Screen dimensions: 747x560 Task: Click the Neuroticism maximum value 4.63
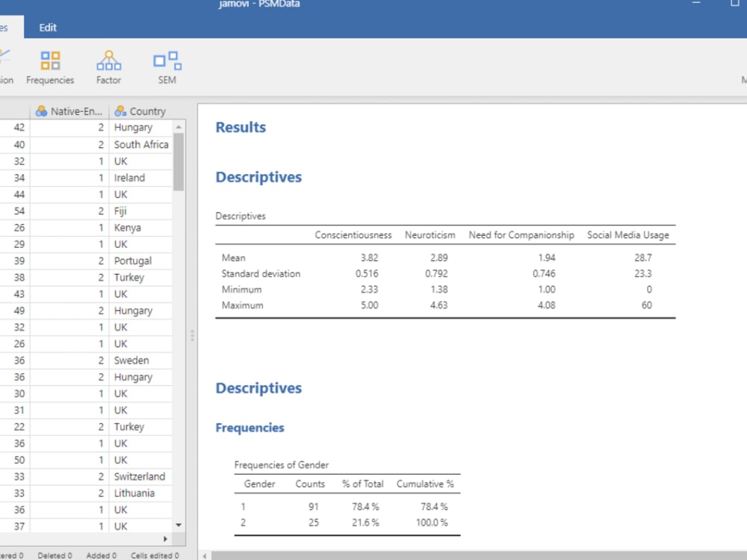coord(438,305)
